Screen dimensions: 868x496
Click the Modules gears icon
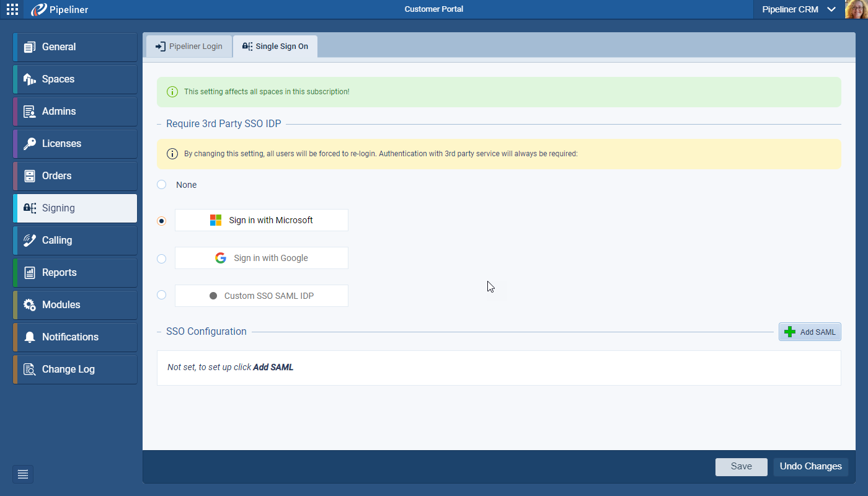point(29,305)
